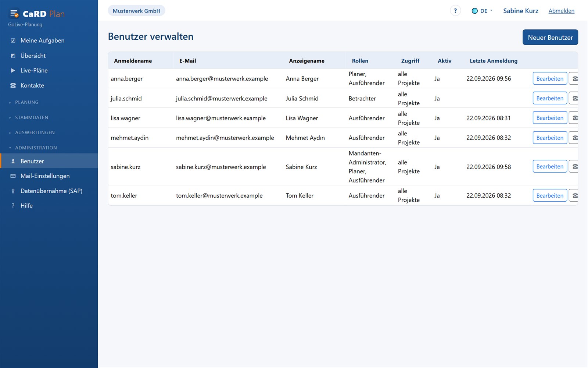The width and height of the screenshot is (588, 368).
Task: Click the envelope icon beside Mail-Einstellungen
Action: (x=13, y=176)
